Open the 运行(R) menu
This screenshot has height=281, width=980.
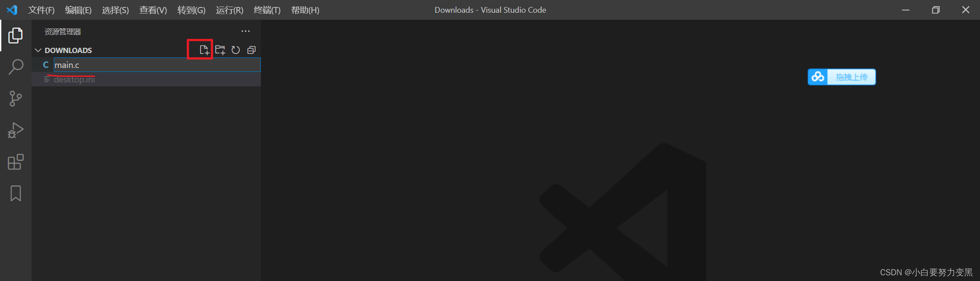coord(229,10)
